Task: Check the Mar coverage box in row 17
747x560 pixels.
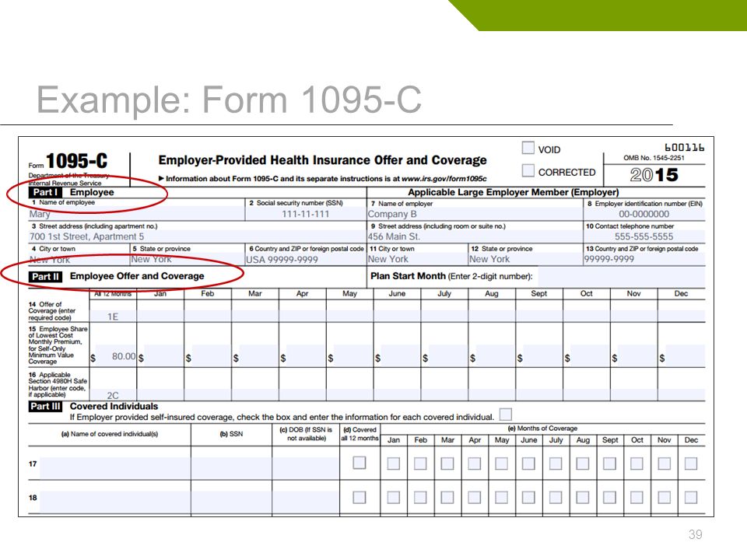Action: pos(447,464)
